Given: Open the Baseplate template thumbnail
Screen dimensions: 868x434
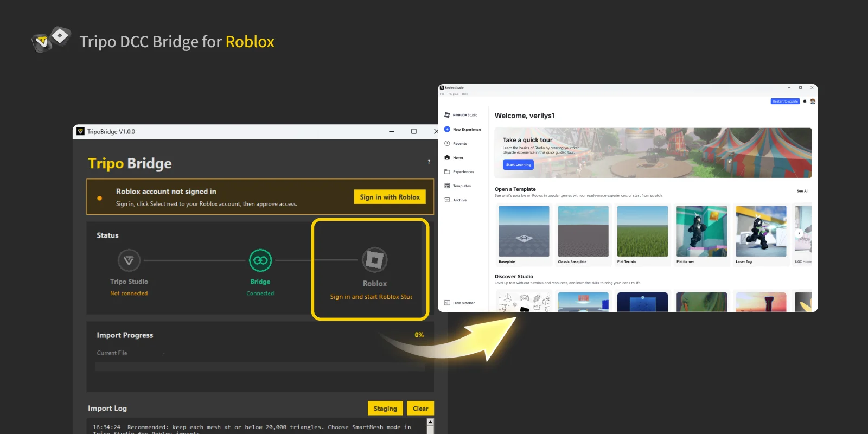Looking at the screenshot, I should tap(524, 231).
